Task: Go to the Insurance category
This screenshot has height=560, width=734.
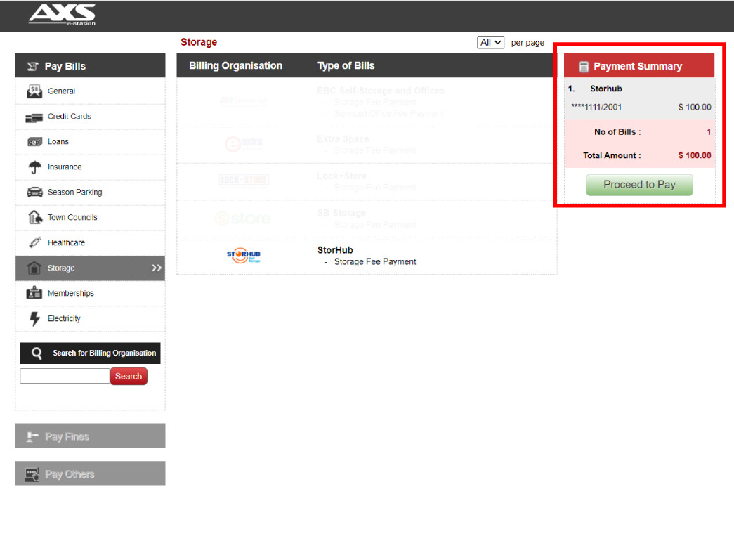Action: pyautogui.click(x=91, y=167)
